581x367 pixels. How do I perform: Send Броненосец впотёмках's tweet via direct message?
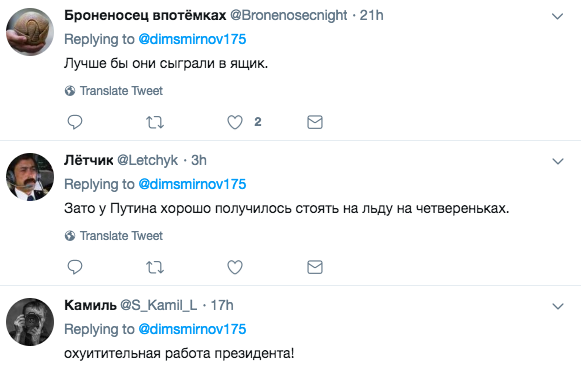[315, 122]
